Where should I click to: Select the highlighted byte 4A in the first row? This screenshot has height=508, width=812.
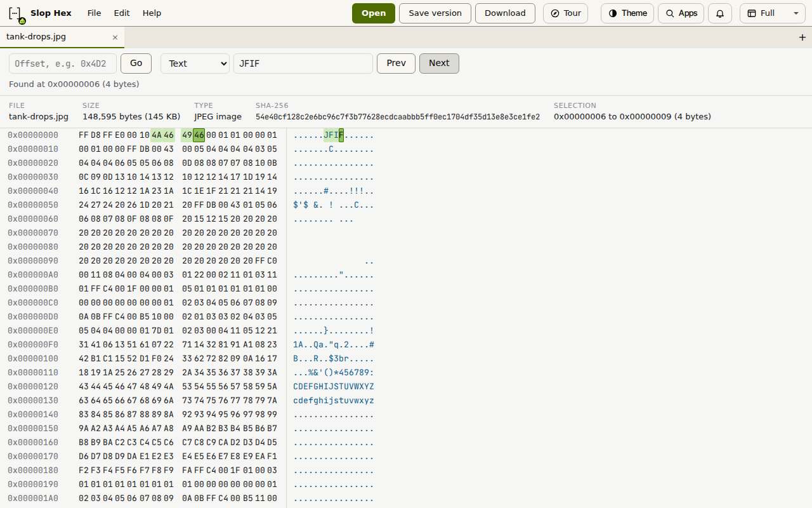(x=157, y=135)
